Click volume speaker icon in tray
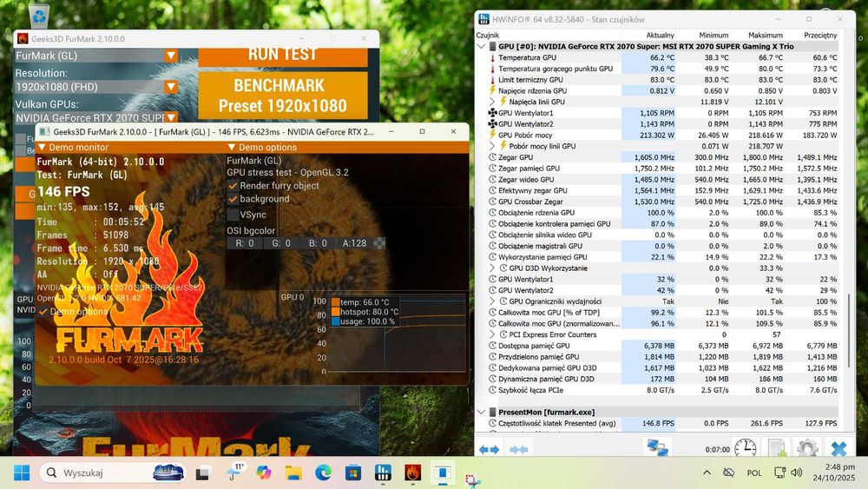Image resolution: width=868 pixels, height=489 pixels. [x=796, y=472]
